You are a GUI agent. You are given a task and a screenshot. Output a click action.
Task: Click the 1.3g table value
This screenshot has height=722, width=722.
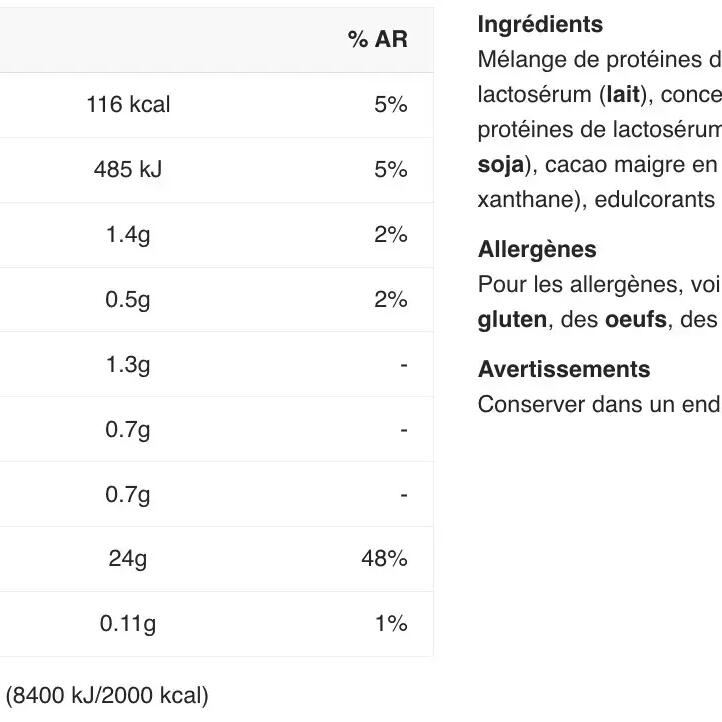click(x=128, y=364)
